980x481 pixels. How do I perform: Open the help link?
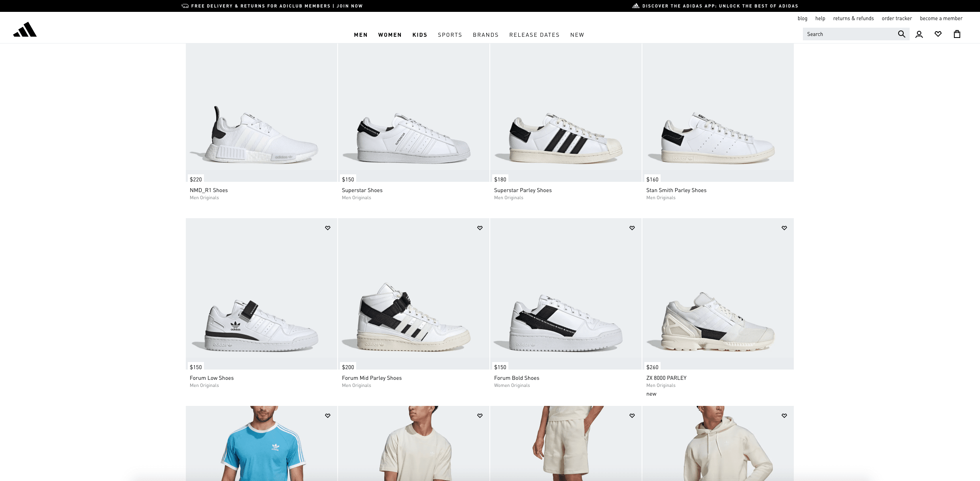[820, 19]
